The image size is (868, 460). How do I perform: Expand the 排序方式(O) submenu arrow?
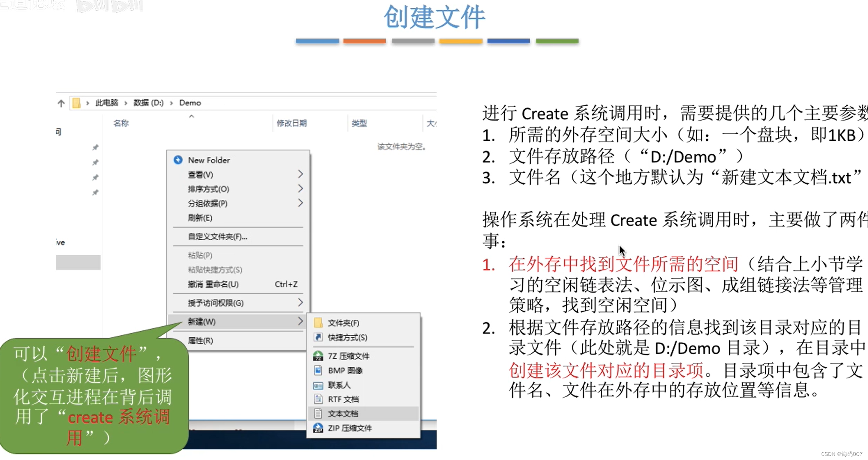[300, 189]
